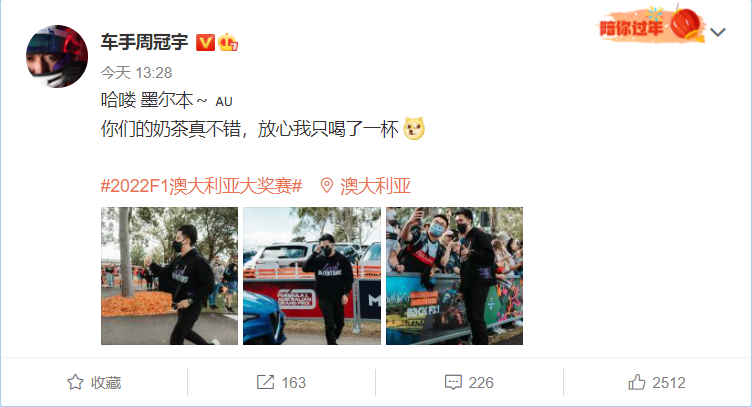752x407 pixels.
Task: Click the red lantern festival icon
Action: (687, 24)
